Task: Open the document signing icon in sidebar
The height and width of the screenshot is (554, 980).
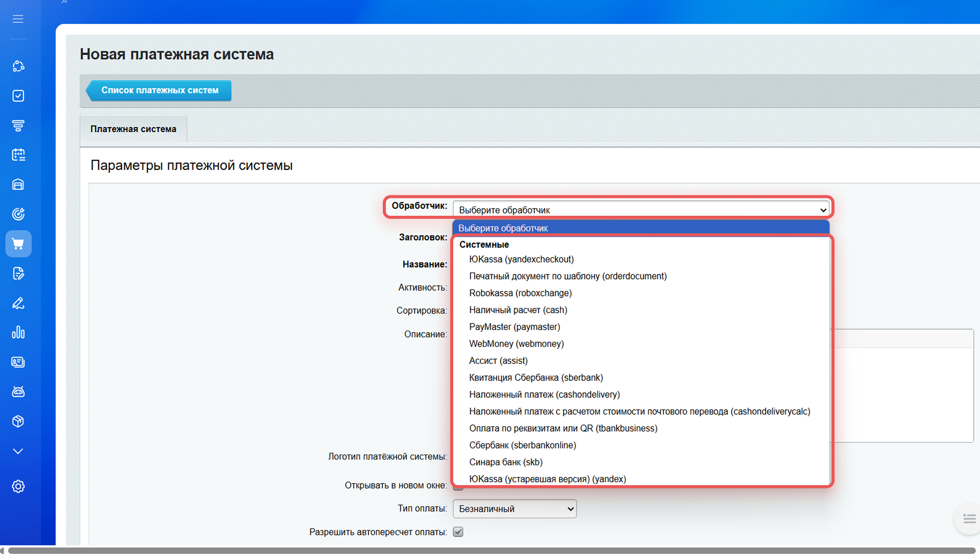Action: click(x=18, y=273)
